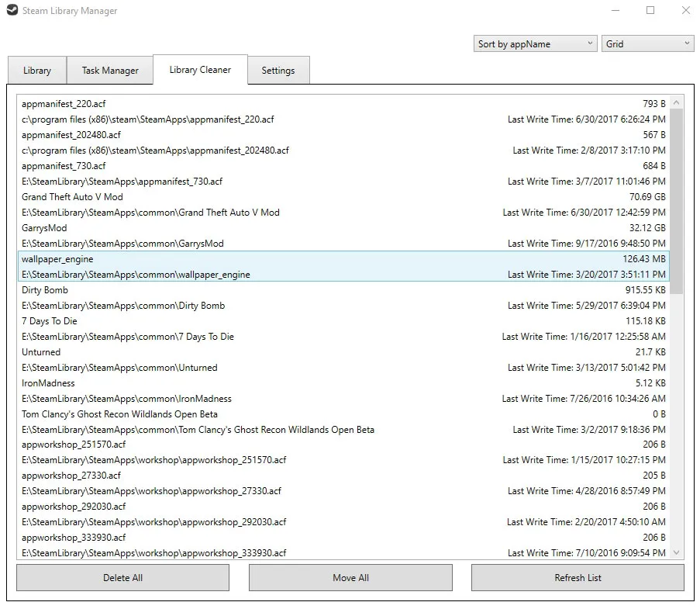Viewport: 700px width, 609px height.
Task: Click path E:\SteamLibrary\SteamApps\common\Grand Theft Auto V Mod
Action: click(x=150, y=213)
